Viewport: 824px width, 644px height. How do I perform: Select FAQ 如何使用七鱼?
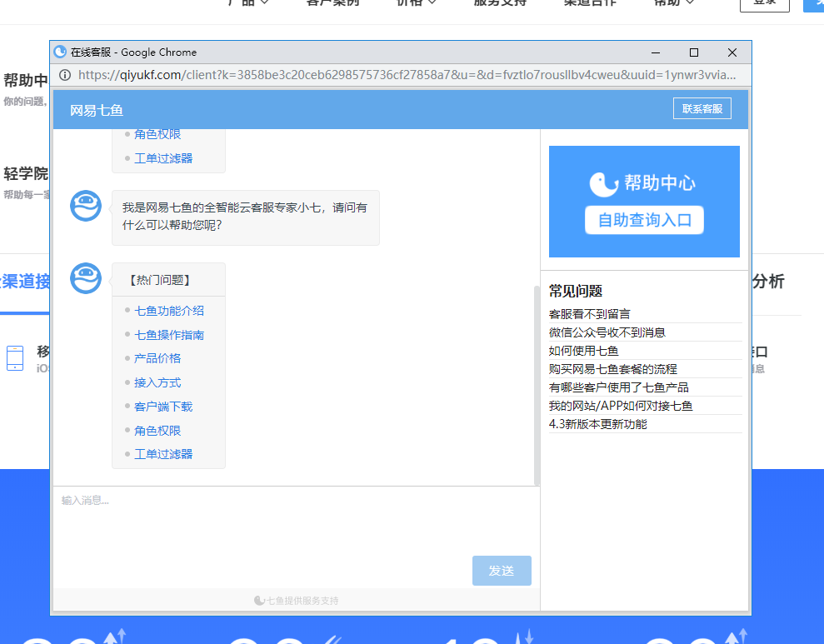click(583, 351)
